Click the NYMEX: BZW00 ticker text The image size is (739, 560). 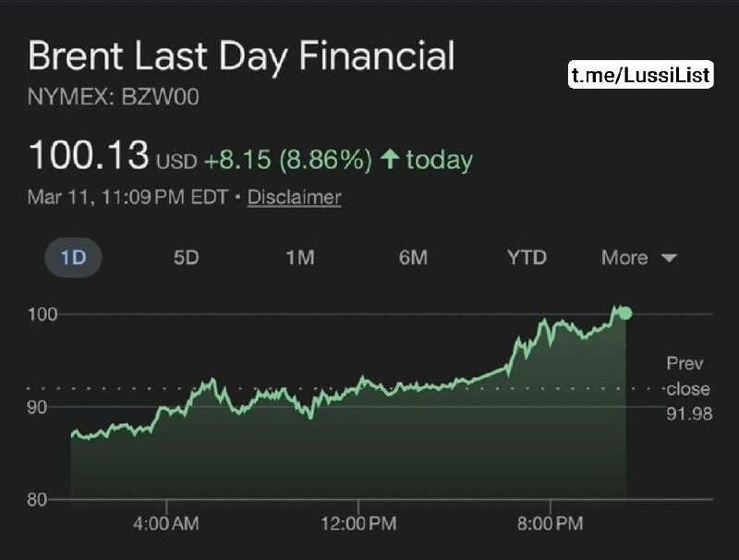coord(114,98)
